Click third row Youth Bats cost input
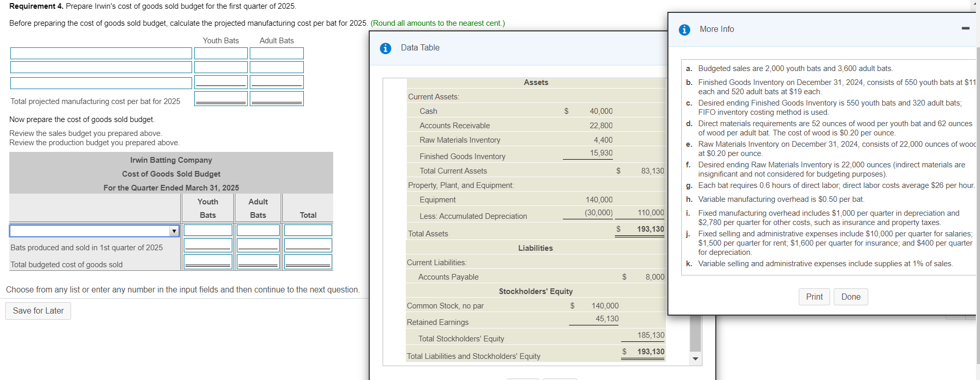Screen dimensions: 980x380 point(221,82)
